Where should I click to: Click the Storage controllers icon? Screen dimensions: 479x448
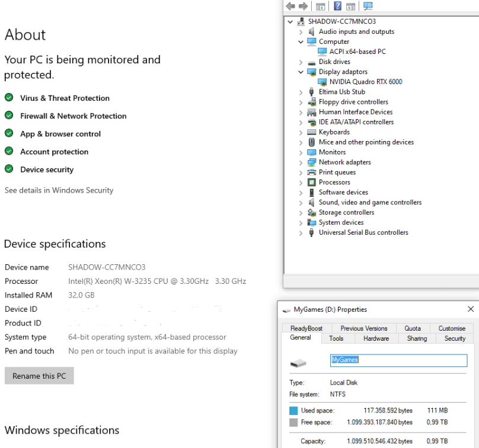tap(312, 212)
